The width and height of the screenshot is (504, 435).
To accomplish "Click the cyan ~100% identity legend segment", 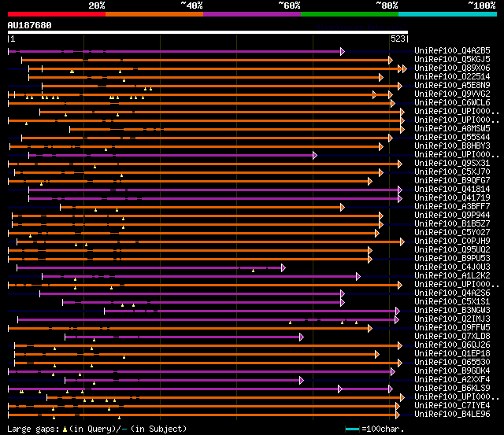I will pyautogui.click(x=448, y=14).
